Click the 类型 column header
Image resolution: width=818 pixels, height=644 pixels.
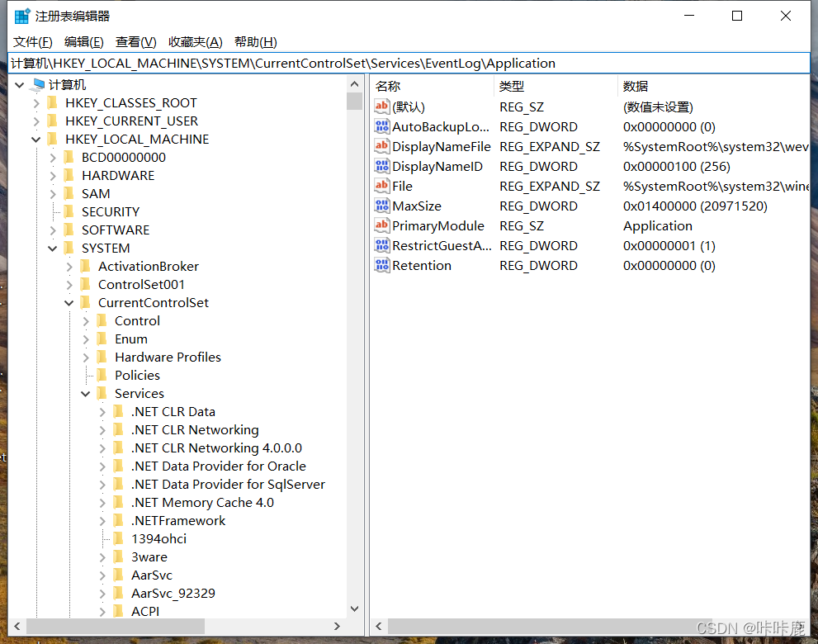pyautogui.click(x=556, y=86)
